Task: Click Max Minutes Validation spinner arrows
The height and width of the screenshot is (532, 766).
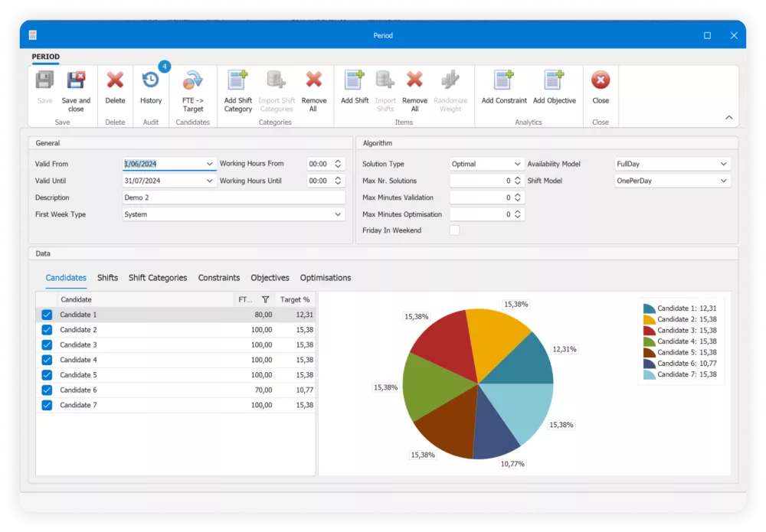Action: point(517,197)
